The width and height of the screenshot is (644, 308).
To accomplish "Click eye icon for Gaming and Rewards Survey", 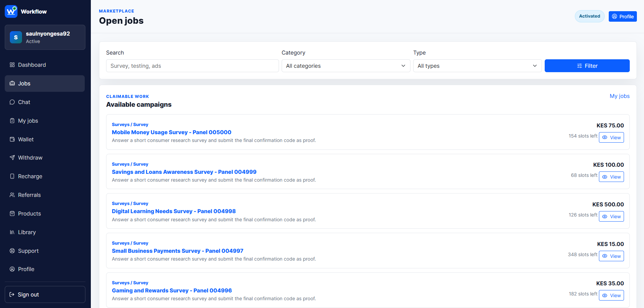I will click(605, 295).
